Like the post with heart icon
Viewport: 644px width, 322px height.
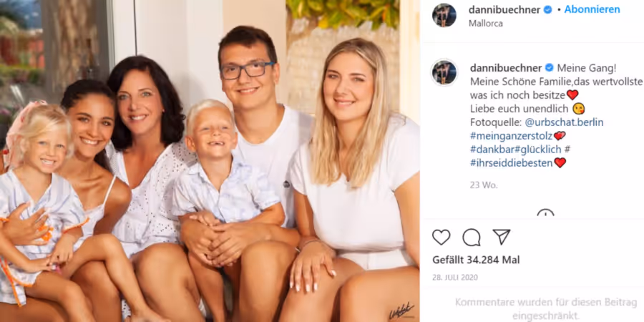pos(441,237)
